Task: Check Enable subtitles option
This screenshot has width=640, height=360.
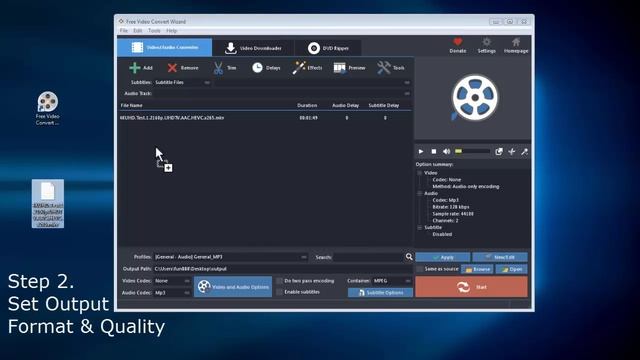Action: pos(280,292)
